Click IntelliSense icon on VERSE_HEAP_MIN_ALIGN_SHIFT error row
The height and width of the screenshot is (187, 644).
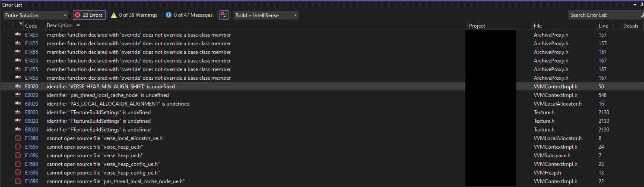pos(18,87)
